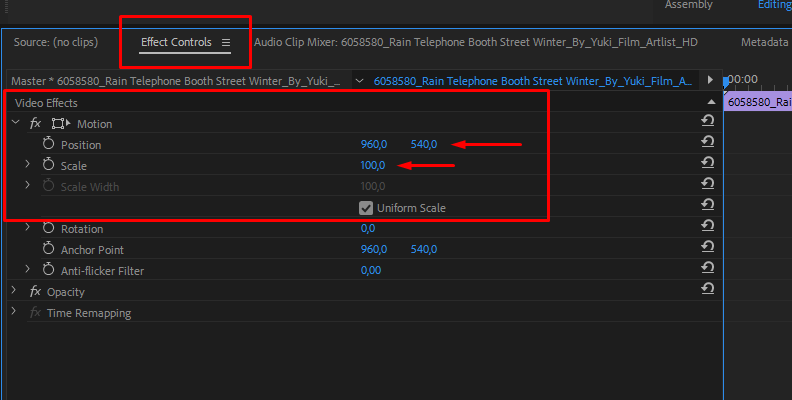Viewport: 792px width, 400px height.
Task: Toggle Position animation stopwatch
Action: tap(48, 144)
